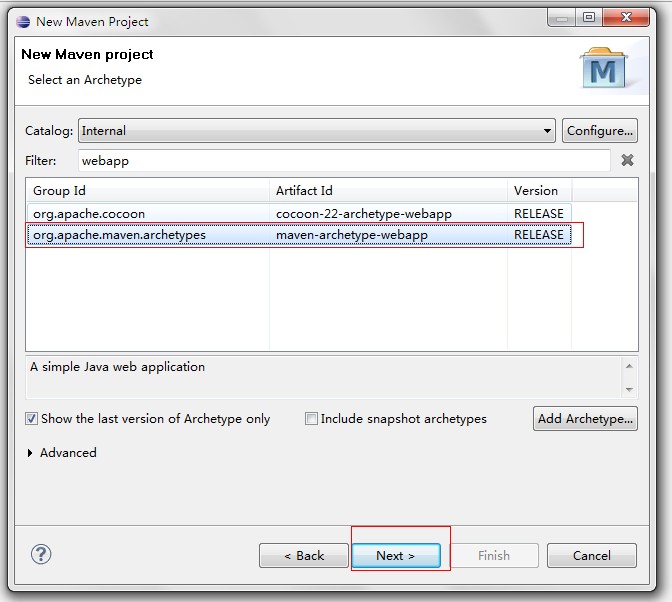Image resolution: width=672 pixels, height=602 pixels.
Task: Sort by the Group Id column header
Action: pyautogui.click(x=148, y=191)
